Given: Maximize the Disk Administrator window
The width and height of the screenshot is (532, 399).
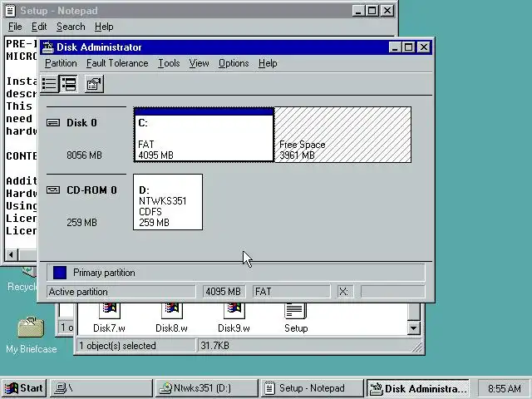Looking at the screenshot, I should coord(408,47).
